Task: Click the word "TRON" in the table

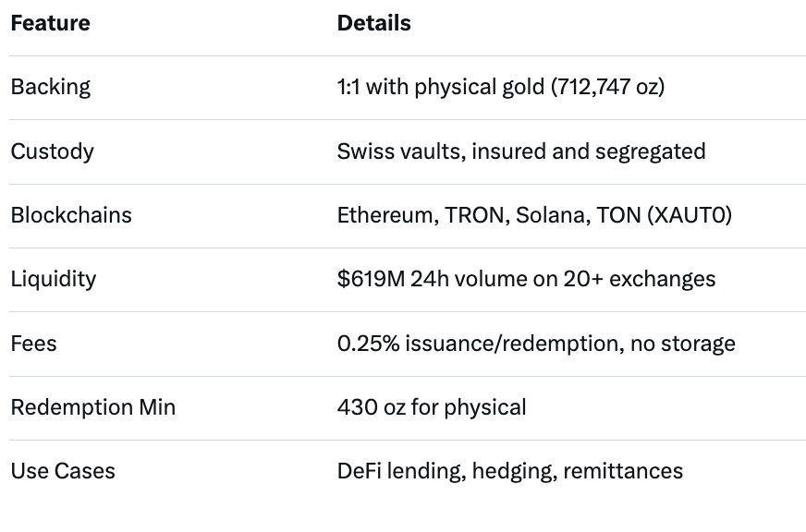Action: 468,215
